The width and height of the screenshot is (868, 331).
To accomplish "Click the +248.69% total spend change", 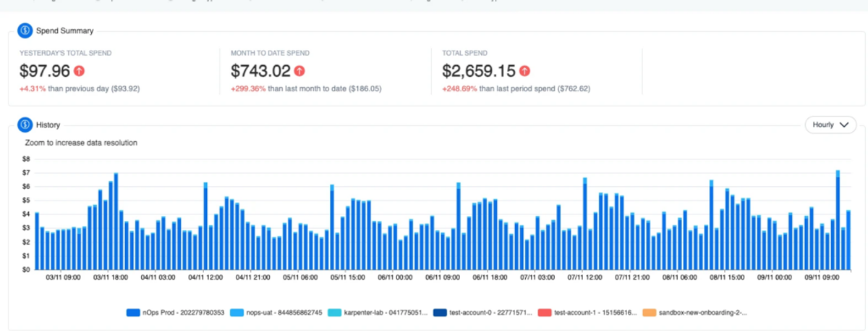I will click(459, 88).
